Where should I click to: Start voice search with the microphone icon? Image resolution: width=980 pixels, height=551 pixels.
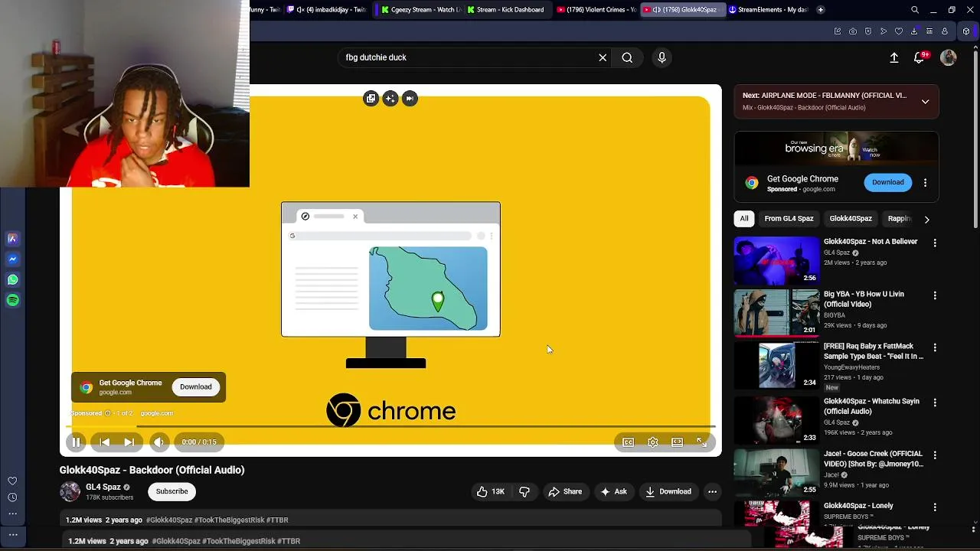(x=662, y=57)
